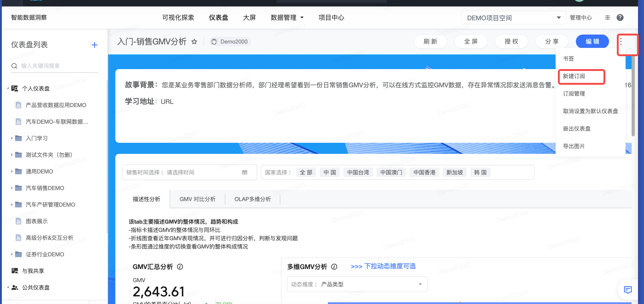Click the 公共仪表盘 people icon
The image size is (644, 304).
15,287
